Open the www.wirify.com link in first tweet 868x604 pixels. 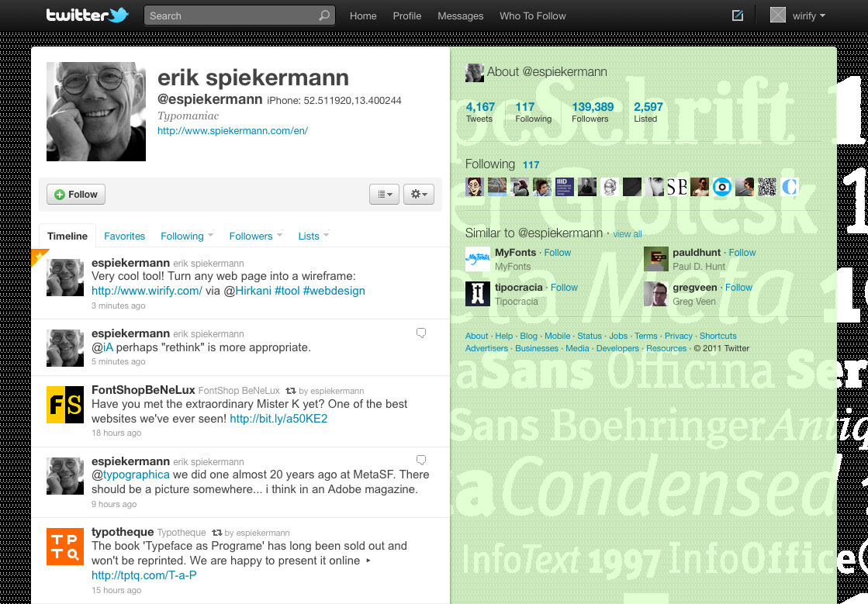pyautogui.click(x=147, y=291)
